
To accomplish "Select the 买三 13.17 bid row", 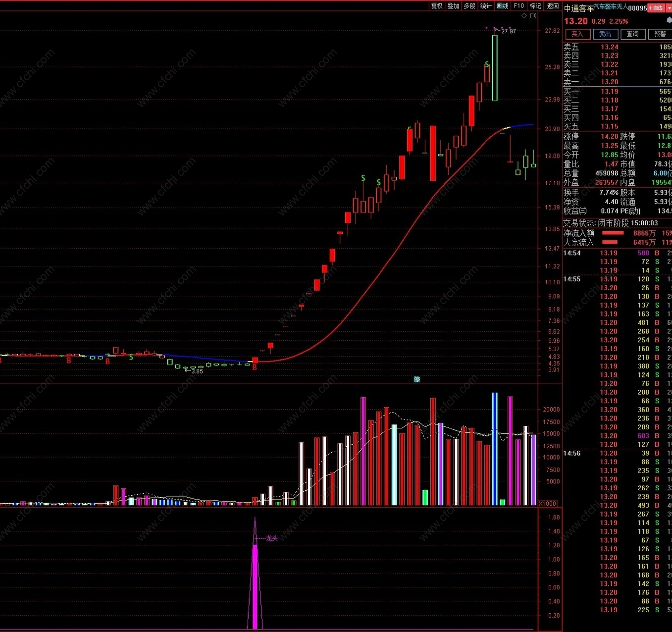I will tap(618, 109).
